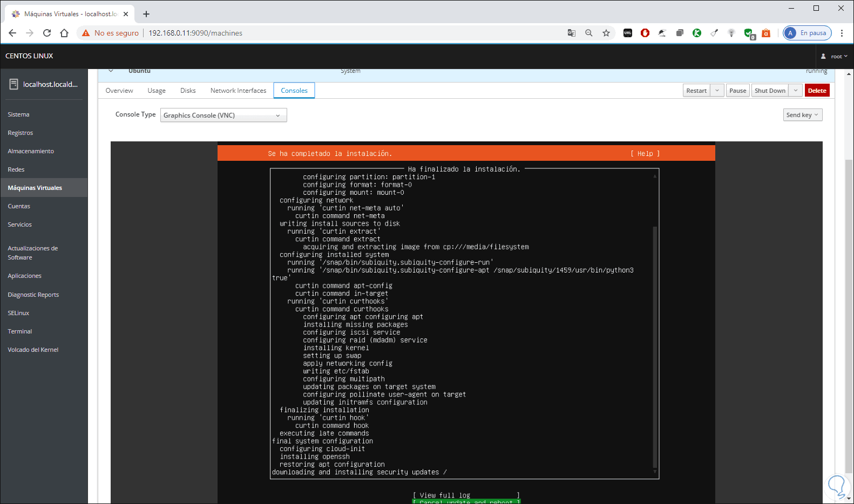Viewport: 854px width, 504px height.
Task: Click the user avatar icon beside root
Action: pos(823,56)
